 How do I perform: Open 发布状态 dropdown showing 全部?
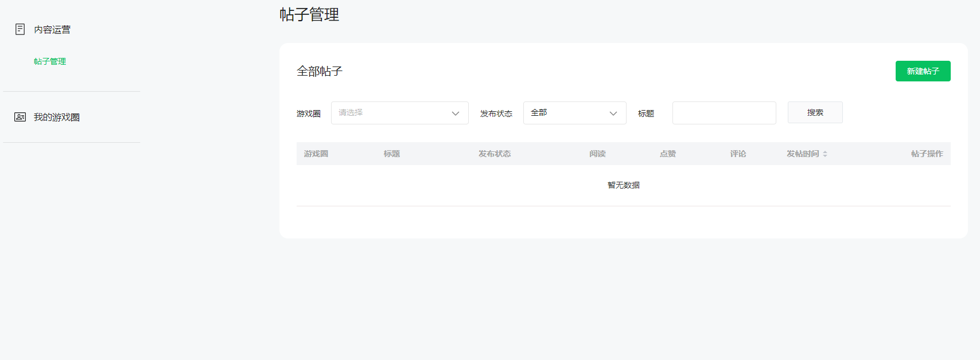575,113
